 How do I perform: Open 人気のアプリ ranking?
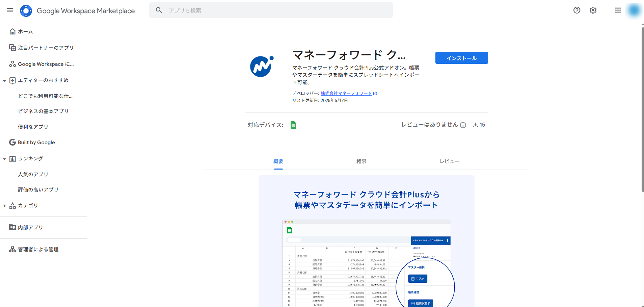coord(33,174)
